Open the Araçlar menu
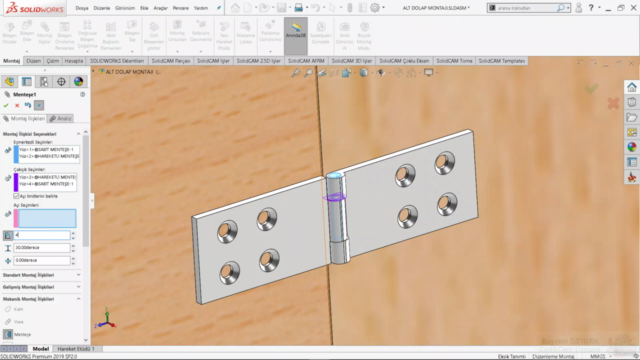Viewport: 640px width, 360px height. click(x=160, y=8)
